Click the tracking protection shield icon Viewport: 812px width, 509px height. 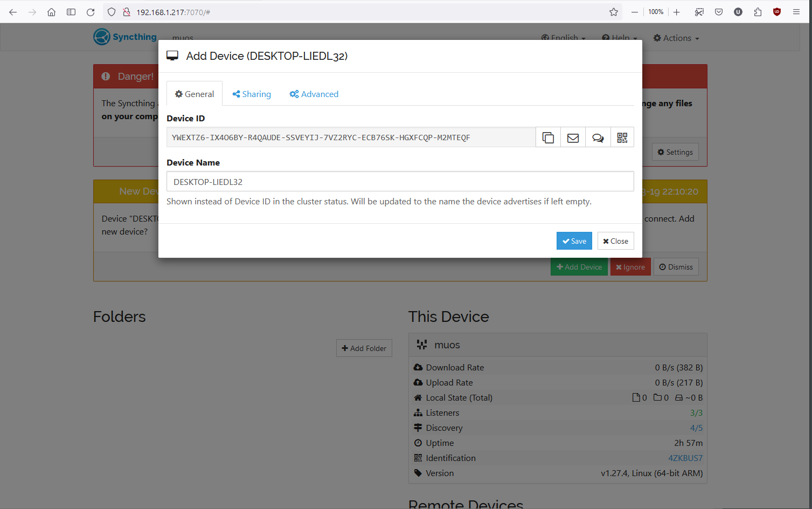[112, 12]
